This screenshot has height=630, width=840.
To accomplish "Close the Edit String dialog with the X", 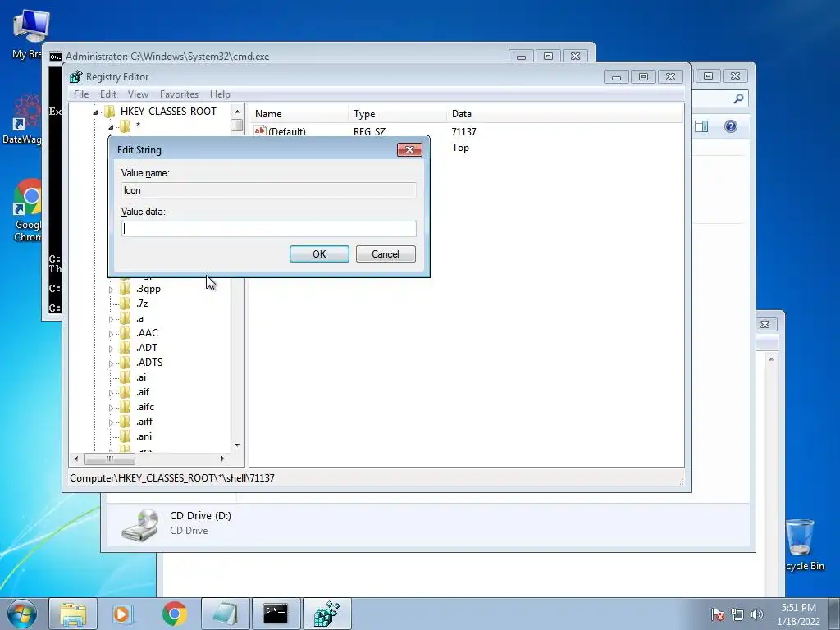I will click(410, 149).
